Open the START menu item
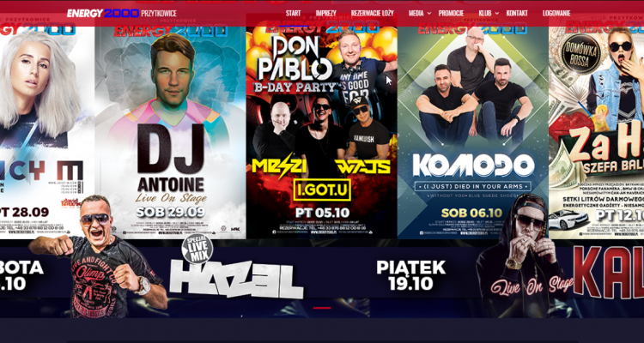Screen dimensions: 644x343 tap(293, 13)
